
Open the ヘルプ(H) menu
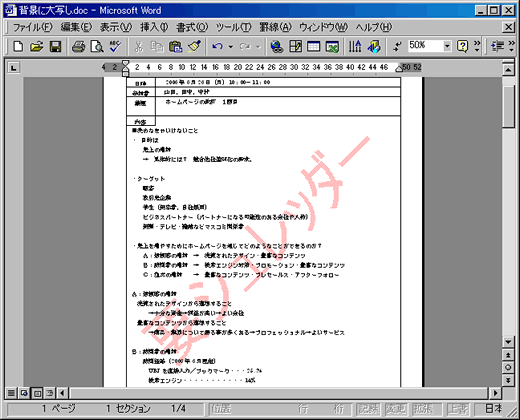point(373,27)
